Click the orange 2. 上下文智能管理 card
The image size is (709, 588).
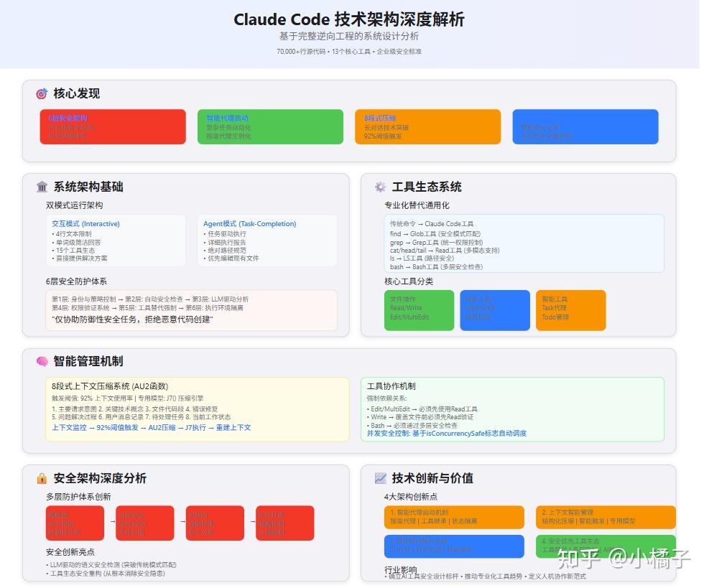(606, 517)
